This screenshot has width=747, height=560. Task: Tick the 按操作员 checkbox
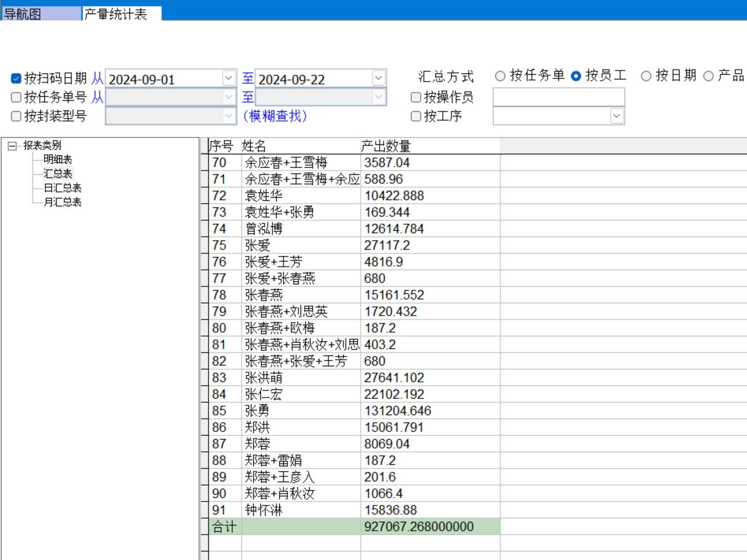click(416, 97)
